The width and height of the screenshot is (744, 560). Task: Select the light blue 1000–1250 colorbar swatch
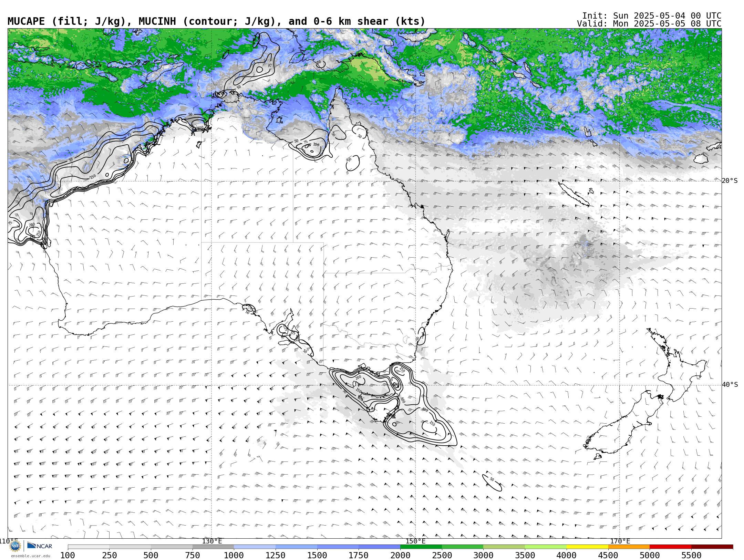click(255, 547)
